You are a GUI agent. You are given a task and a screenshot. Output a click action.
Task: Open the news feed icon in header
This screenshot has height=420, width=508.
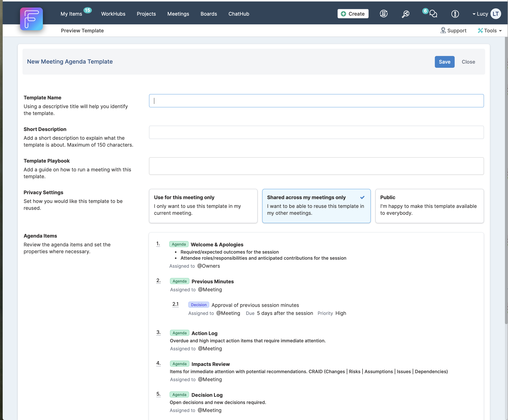tap(384, 14)
